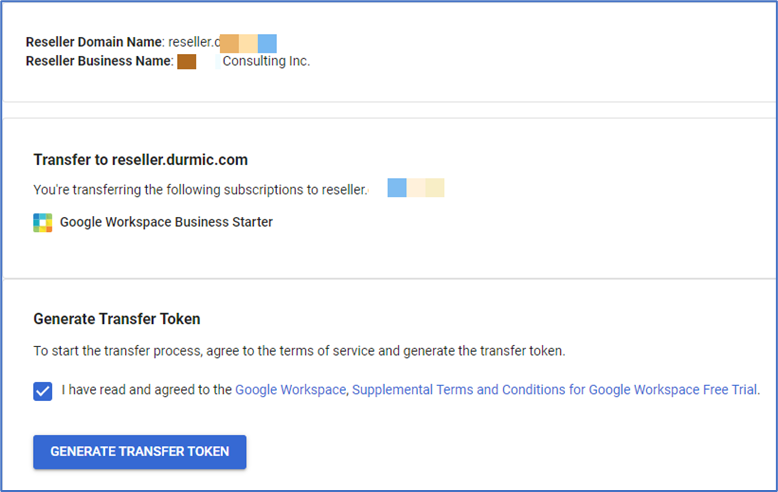778x492 pixels.
Task: Open the Google Workspace terms link
Action: coord(290,390)
